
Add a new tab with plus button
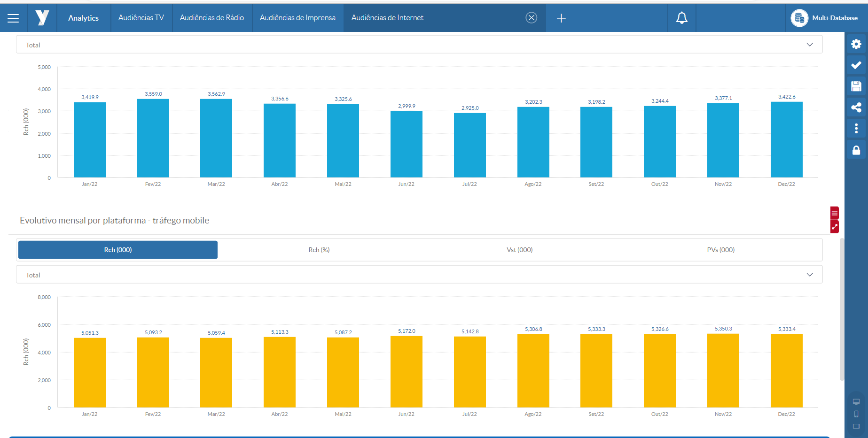561,18
